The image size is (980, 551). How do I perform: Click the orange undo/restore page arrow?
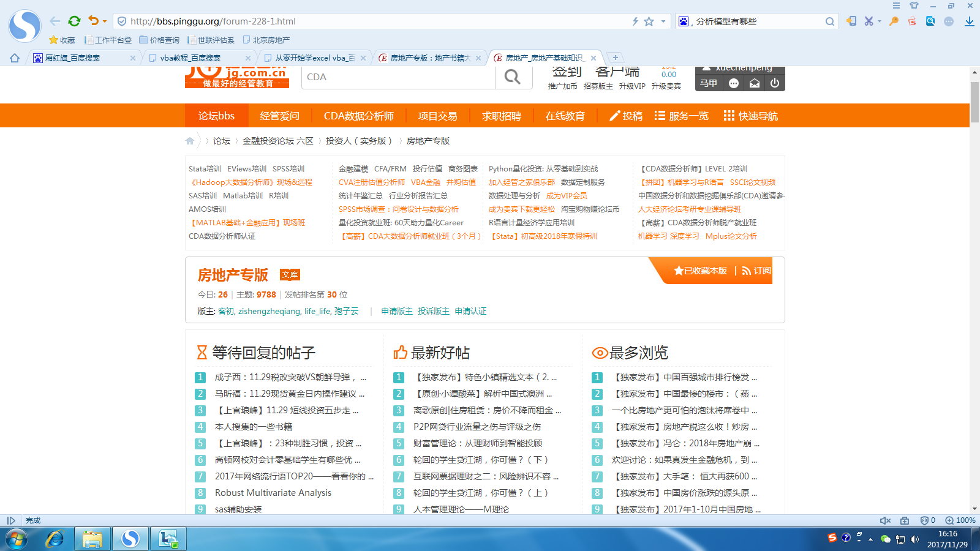[x=93, y=21]
